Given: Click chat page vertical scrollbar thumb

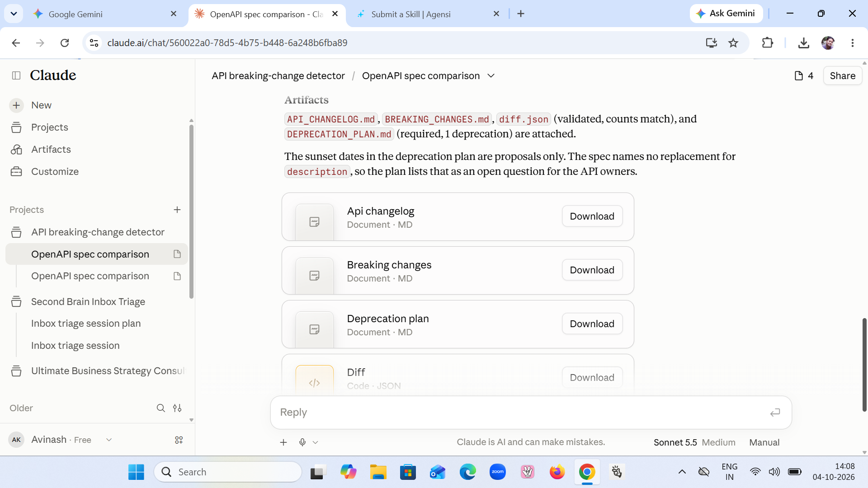Looking at the screenshot, I should 864,365.
